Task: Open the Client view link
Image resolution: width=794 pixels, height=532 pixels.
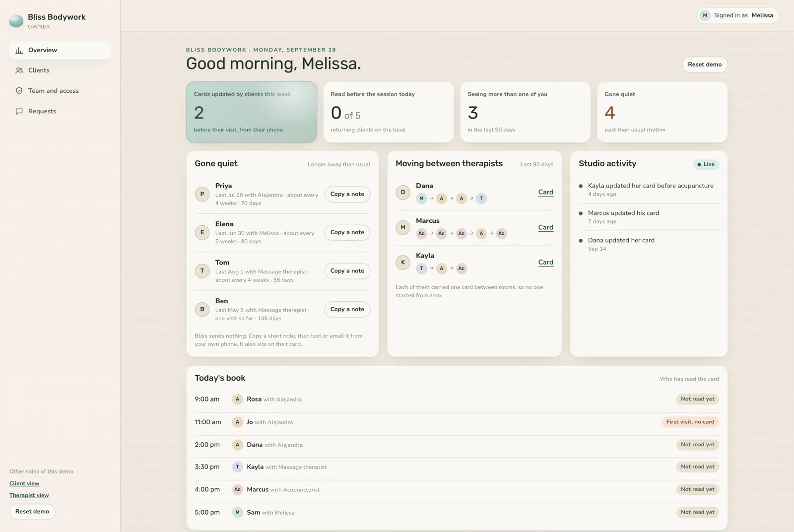Action: [24, 483]
